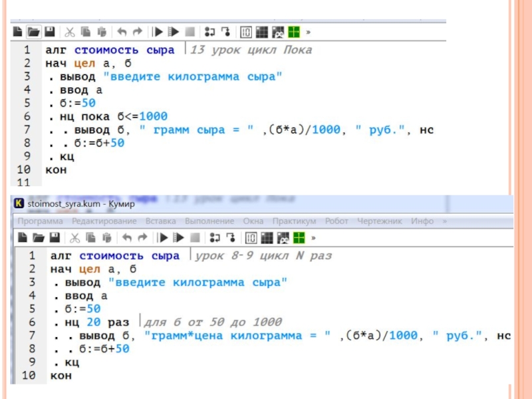532x399 pixels.
Task: Run program with lower toolbar play icon
Action: (x=162, y=237)
